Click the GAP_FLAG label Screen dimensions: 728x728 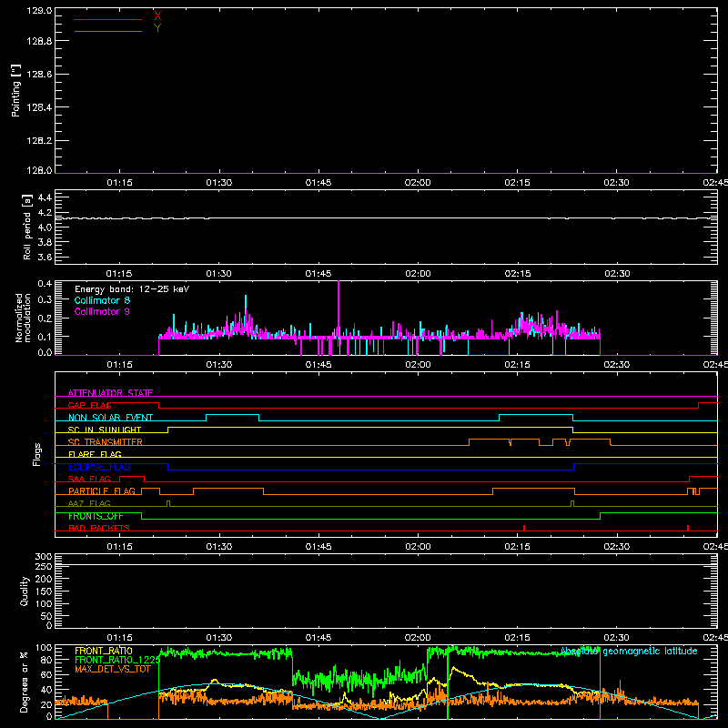coord(89,405)
